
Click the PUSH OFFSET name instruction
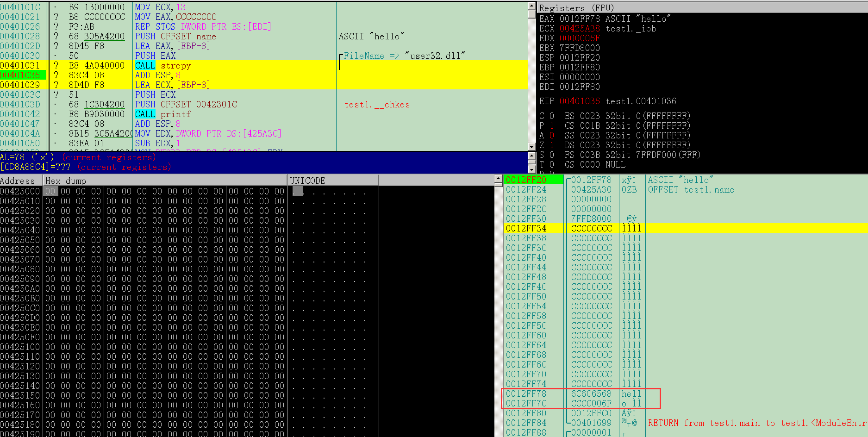[x=176, y=37]
